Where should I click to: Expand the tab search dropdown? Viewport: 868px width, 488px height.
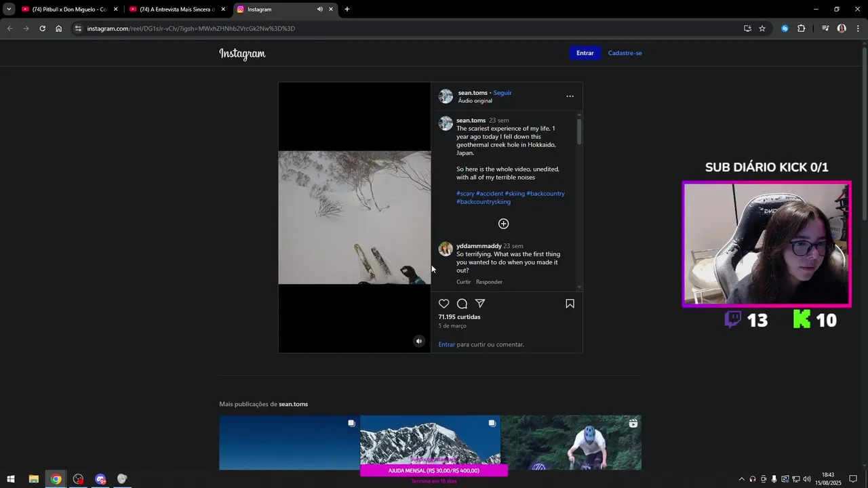point(9,9)
